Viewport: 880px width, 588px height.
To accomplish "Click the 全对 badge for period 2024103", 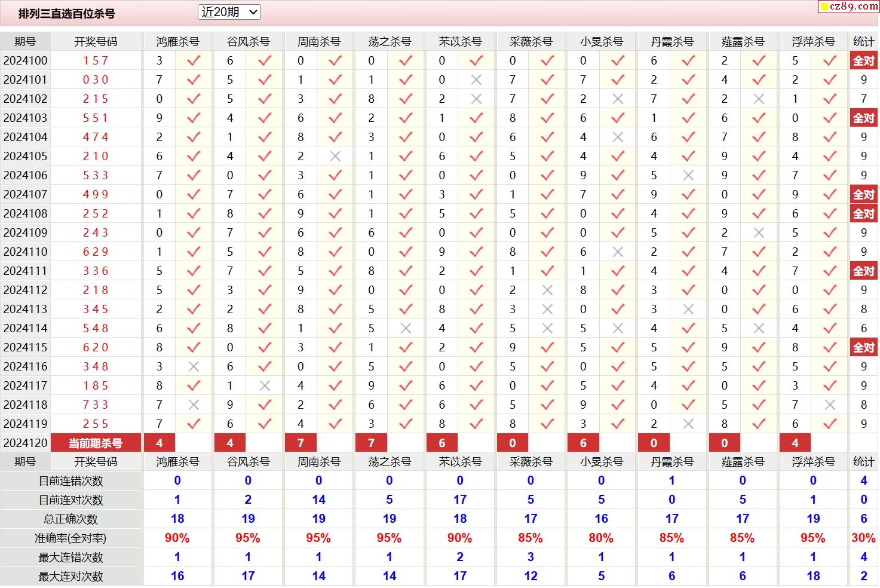I will [x=863, y=118].
